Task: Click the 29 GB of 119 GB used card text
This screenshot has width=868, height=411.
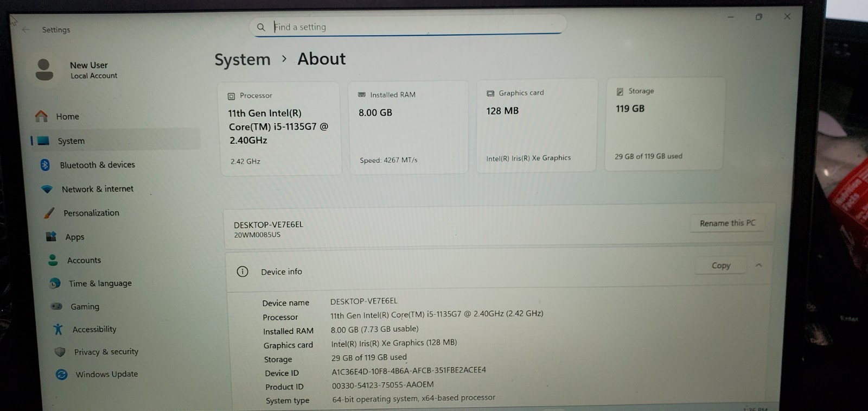Action: [648, 156]
